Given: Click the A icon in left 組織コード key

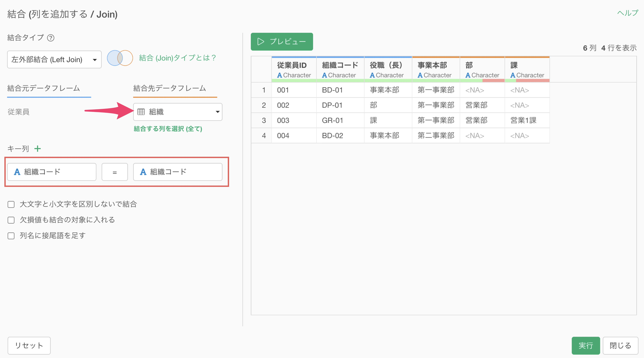Looking at the screenshot, I should tap(17, 172).
